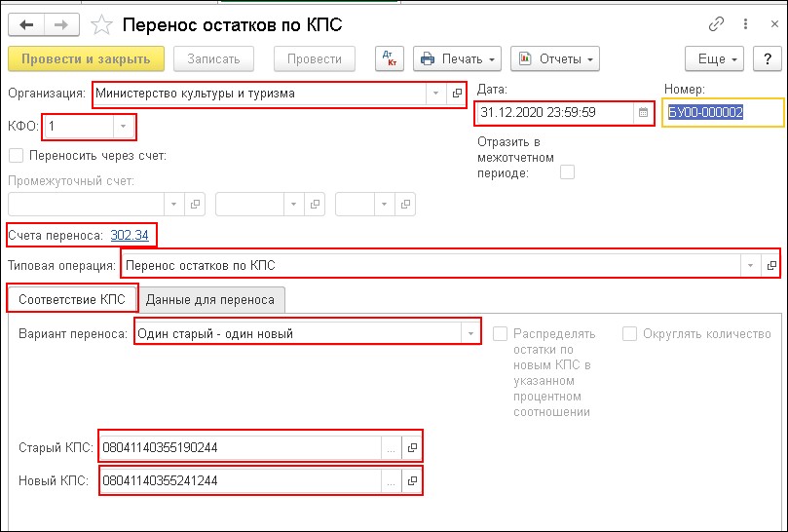Click the ellipsis button for Старый КПС
788x532 pixels.
pyautogui.click(x=390, y=448)
